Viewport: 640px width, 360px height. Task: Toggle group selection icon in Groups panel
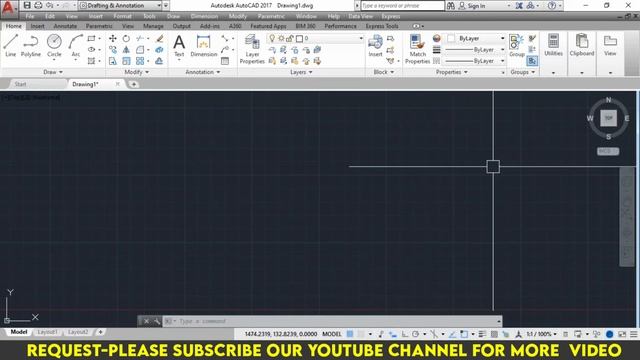[532, 61]
